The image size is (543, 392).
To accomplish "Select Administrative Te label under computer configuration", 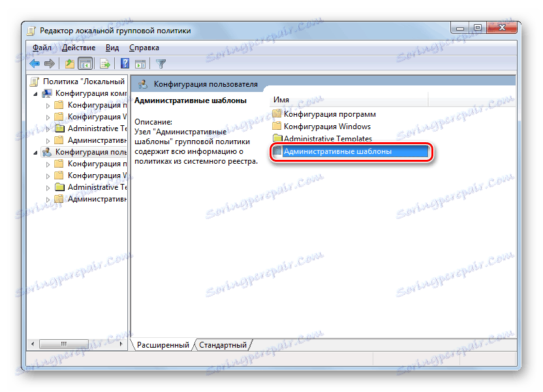I will click(97, 128).
